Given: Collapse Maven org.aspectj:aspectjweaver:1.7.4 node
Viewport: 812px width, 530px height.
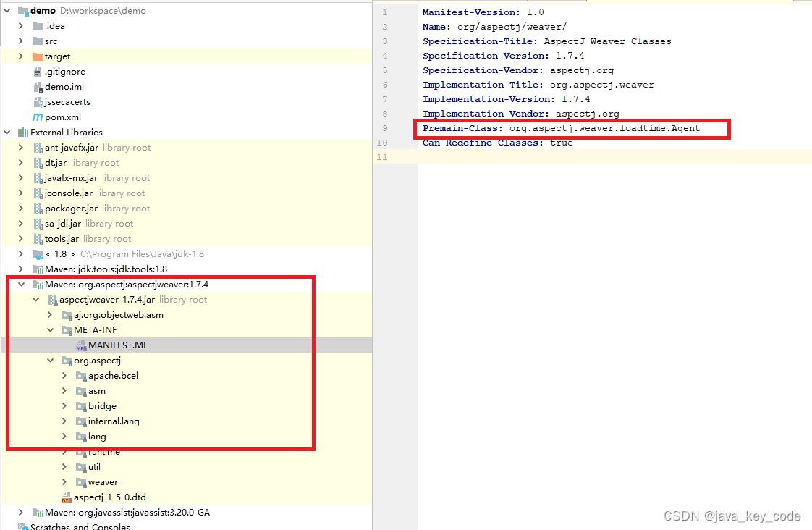Looking at the screenshot, I should [x=21, y=284].
